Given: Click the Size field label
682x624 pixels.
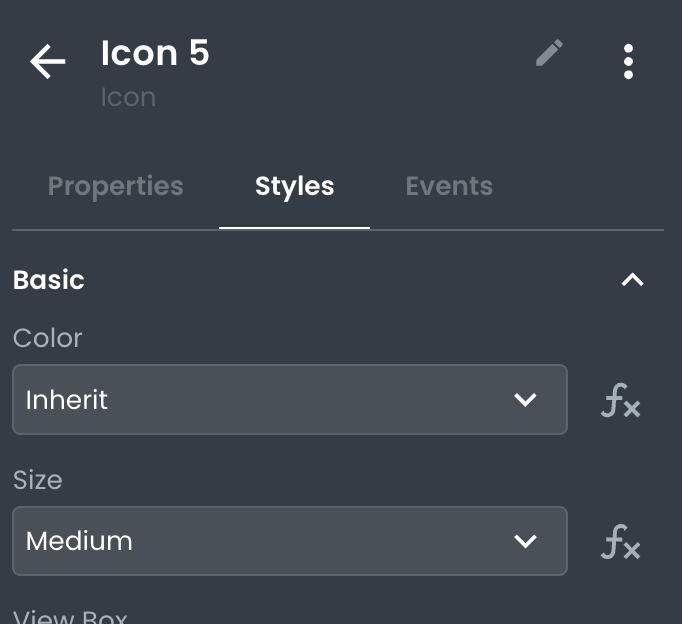Looking at the screenshot, I should [x=38, y=480].
